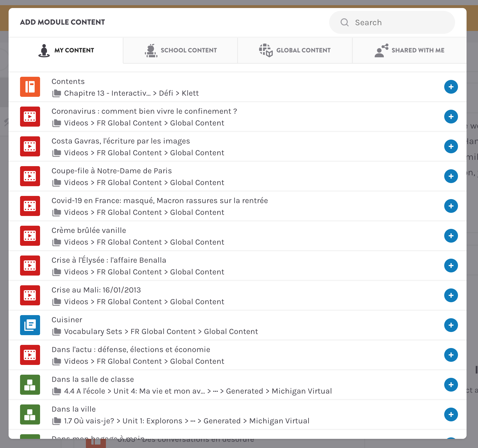Add Crise au Mali video with plus

[x=451, y=295]
